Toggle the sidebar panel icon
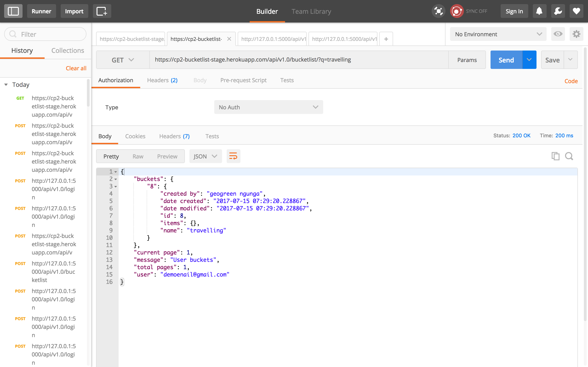This screenshot has height=367, width=588. [13, 11]
